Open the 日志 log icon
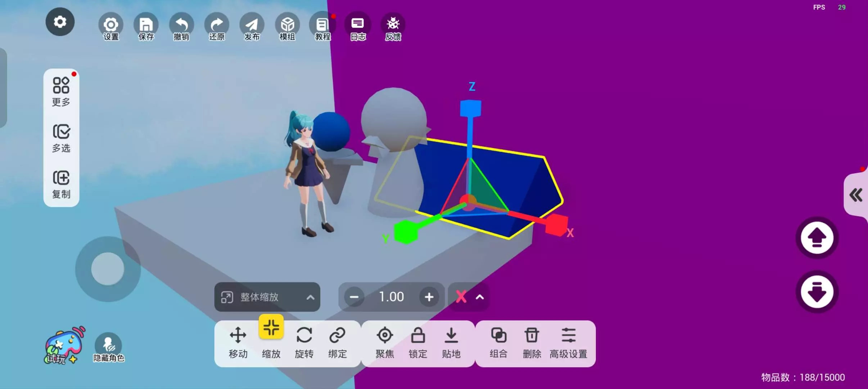868x389 pixels. 358,26
